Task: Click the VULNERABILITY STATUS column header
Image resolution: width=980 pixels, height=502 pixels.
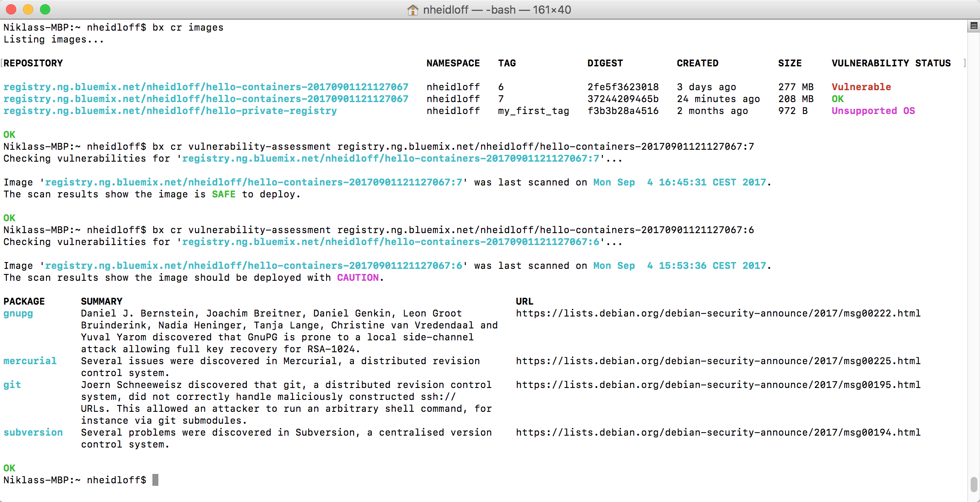Action: pos(891,63)
